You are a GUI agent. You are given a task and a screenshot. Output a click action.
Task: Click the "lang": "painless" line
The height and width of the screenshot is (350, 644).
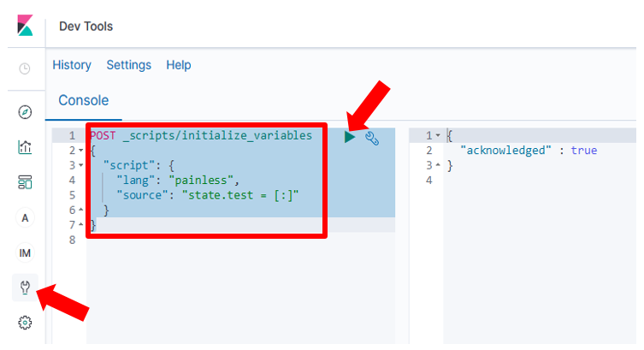(177, 181)
